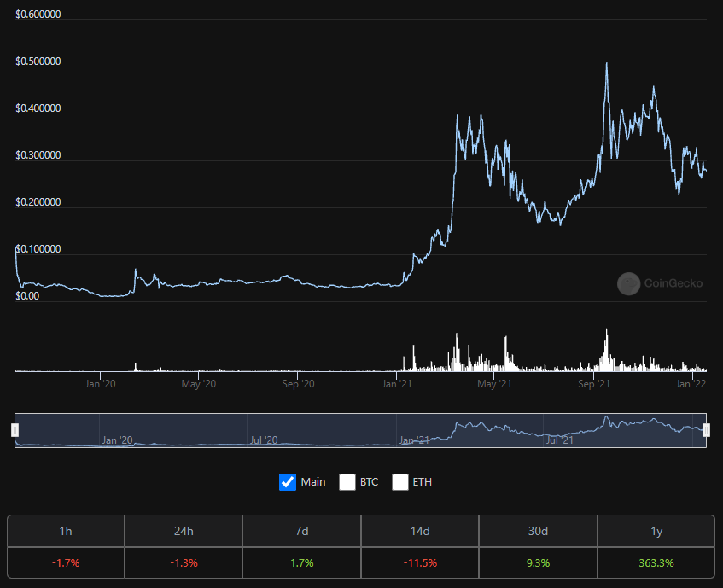Image resolution: width=723 pixels, height=588 pixels.
Task: Click the tallest volume bar in Sep '21
Action: click(x=606, y=350)
